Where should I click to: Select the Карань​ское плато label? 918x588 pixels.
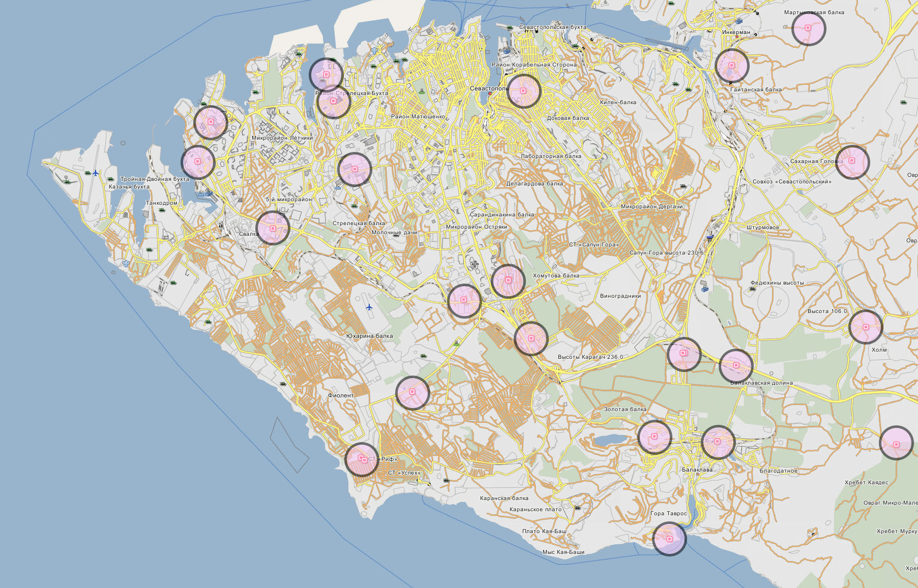click(536, 509)
